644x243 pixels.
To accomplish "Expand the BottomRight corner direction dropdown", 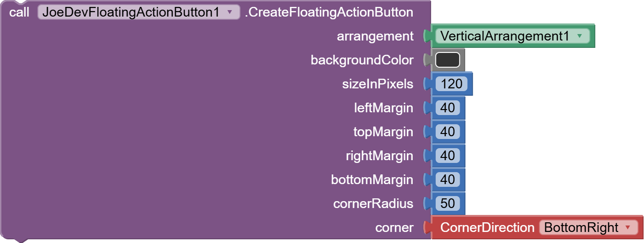I will (627, 227).
